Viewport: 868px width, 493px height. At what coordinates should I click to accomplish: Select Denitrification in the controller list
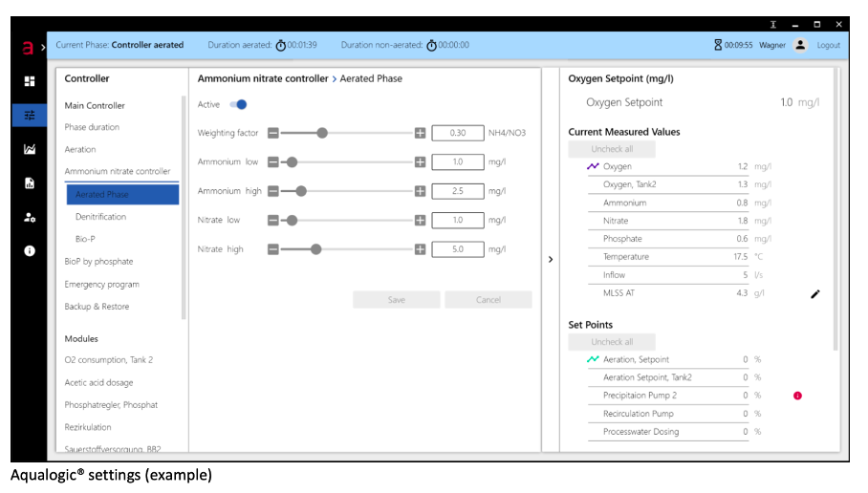point(100,217)
